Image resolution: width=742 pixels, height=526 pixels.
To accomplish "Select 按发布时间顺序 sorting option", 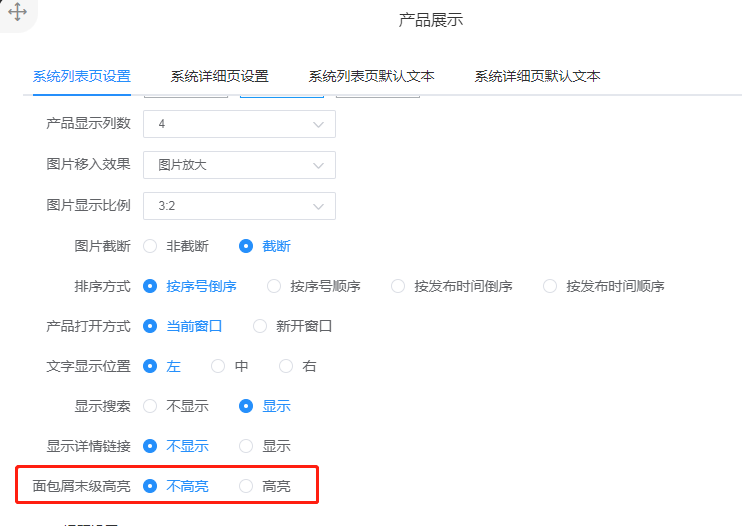I will 550,286.
